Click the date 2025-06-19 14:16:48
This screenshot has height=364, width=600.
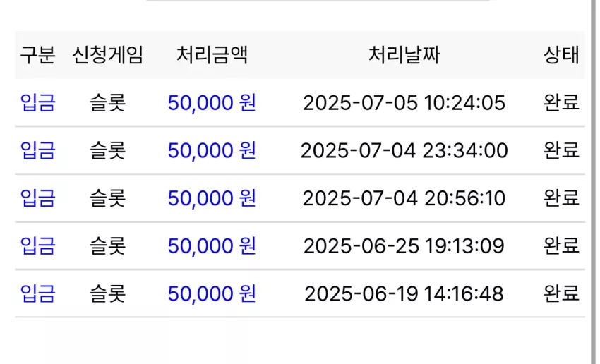coord(404,294)
